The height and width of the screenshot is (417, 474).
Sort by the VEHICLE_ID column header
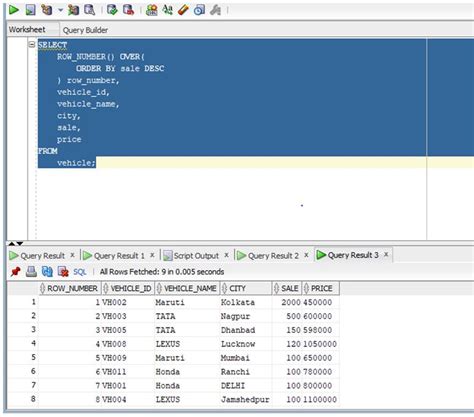128,288
